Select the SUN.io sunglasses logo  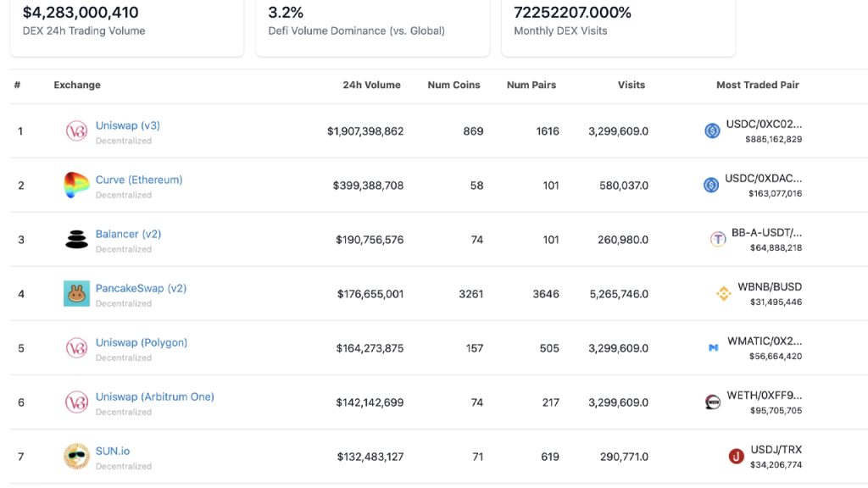pos(76,457)
